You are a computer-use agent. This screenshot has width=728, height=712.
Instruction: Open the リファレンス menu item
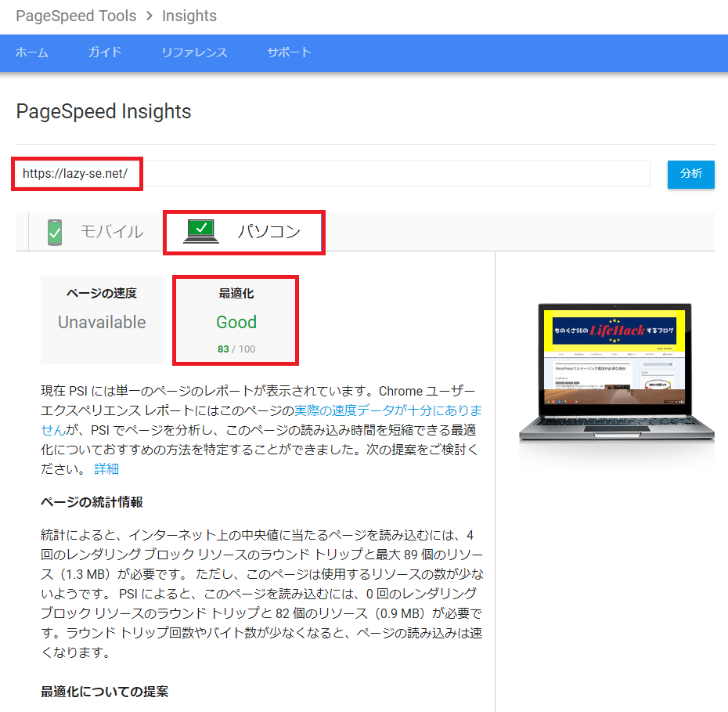click(195, 52)
